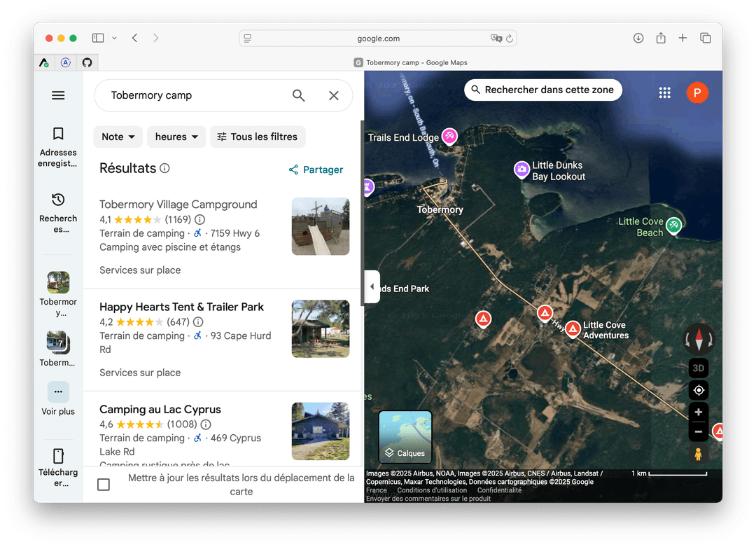Zoom in on the map
Viewport: 756px width, 547px height.
click(x=698, y=413)
